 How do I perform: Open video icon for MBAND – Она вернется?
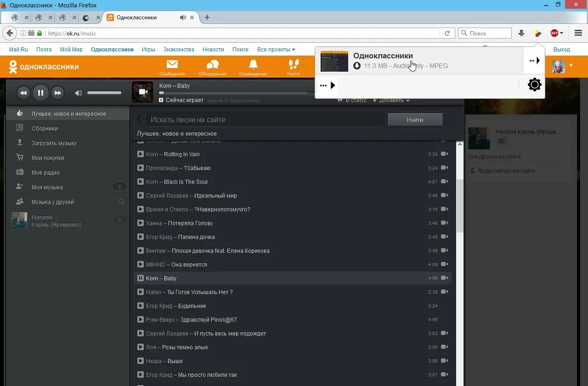click(x=444, y=264)
